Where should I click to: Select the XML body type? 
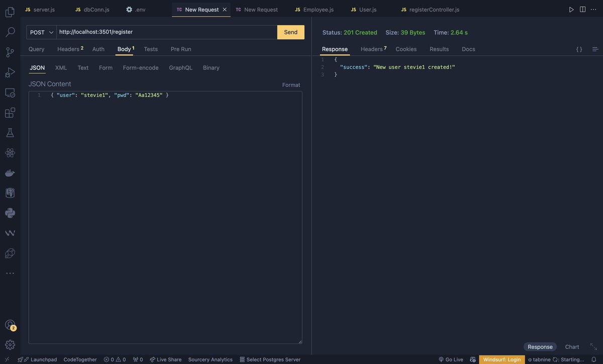[61, 68]
